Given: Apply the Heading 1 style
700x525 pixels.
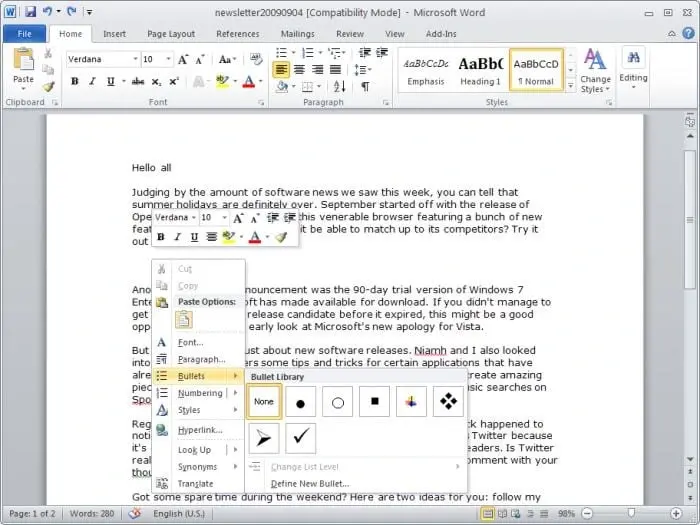Looking at the screenshot, I should [480, 68].
